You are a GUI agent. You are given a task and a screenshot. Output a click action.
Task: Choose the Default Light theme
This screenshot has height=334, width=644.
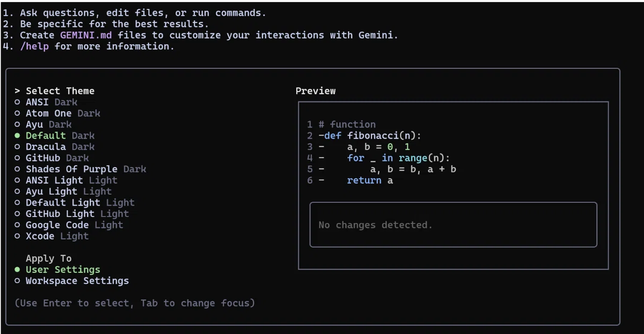[75, 203]
